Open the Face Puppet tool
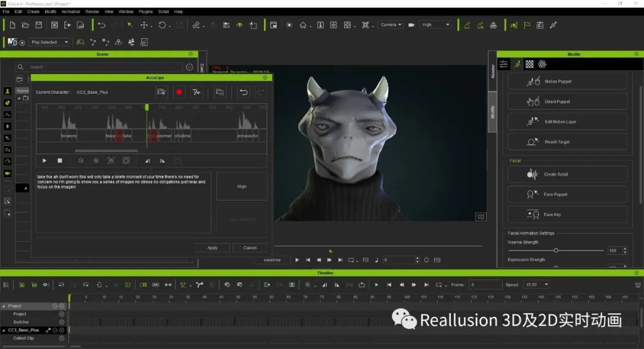Viewport: 644px width, 349px height. tap(567, 194)
